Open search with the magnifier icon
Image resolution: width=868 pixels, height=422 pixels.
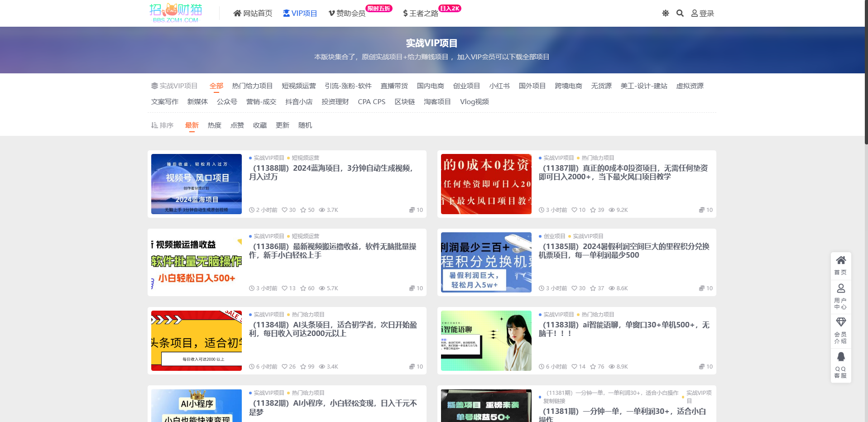pos(680,13)
